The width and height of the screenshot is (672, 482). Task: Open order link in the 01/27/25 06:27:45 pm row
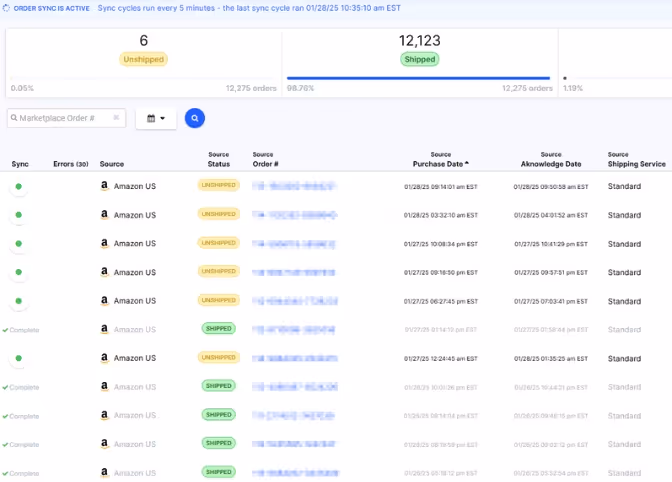point(295,302)
